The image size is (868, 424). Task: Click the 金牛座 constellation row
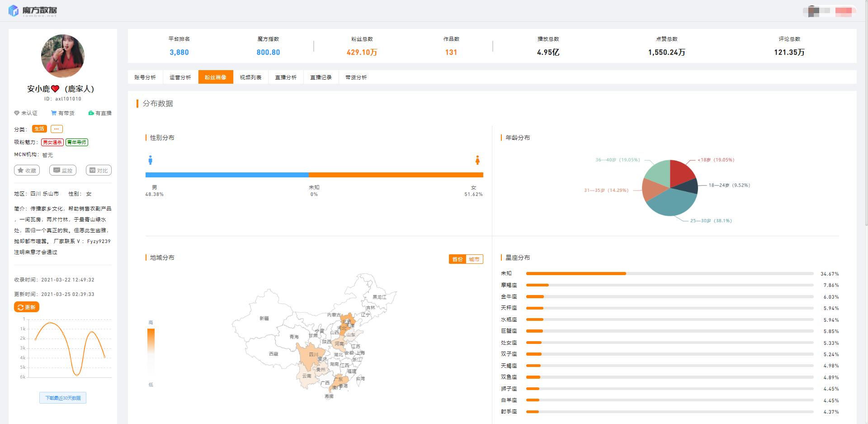(x=670, y=297)
